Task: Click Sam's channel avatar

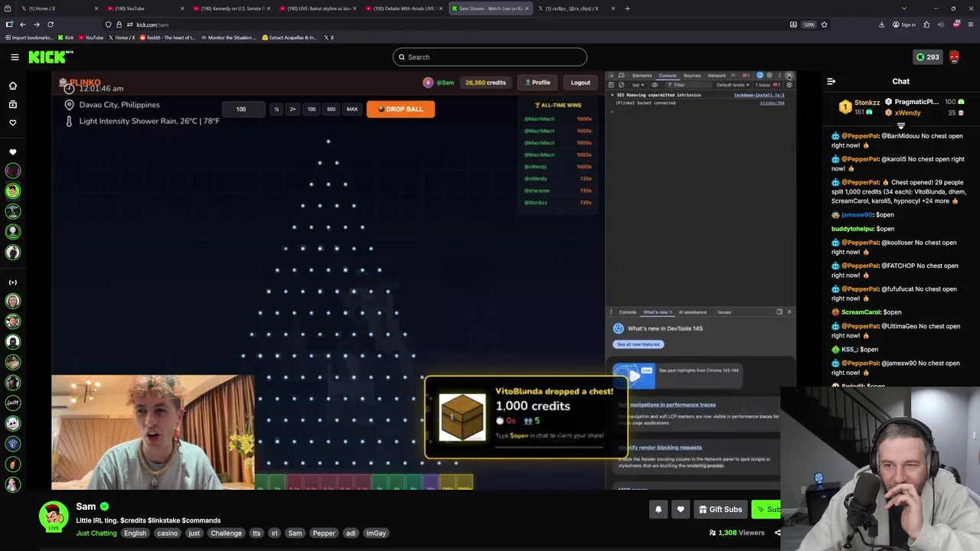Action: pos(54,516)
